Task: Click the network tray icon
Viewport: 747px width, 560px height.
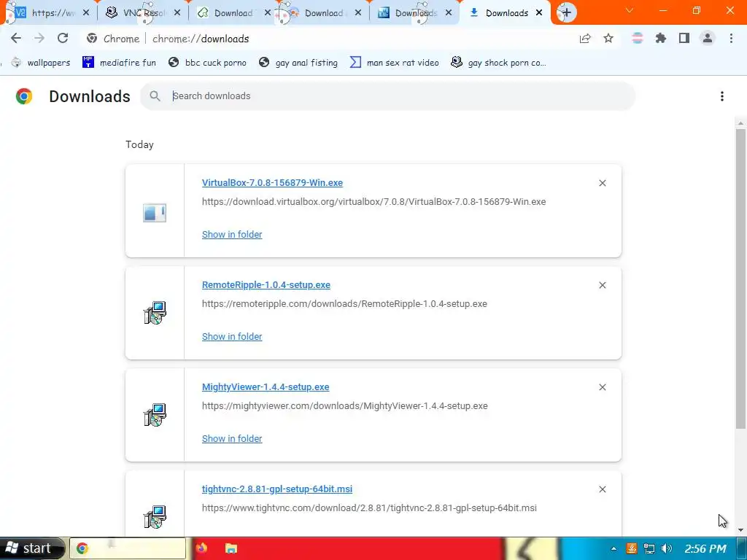Action: [x=649, y=548]
